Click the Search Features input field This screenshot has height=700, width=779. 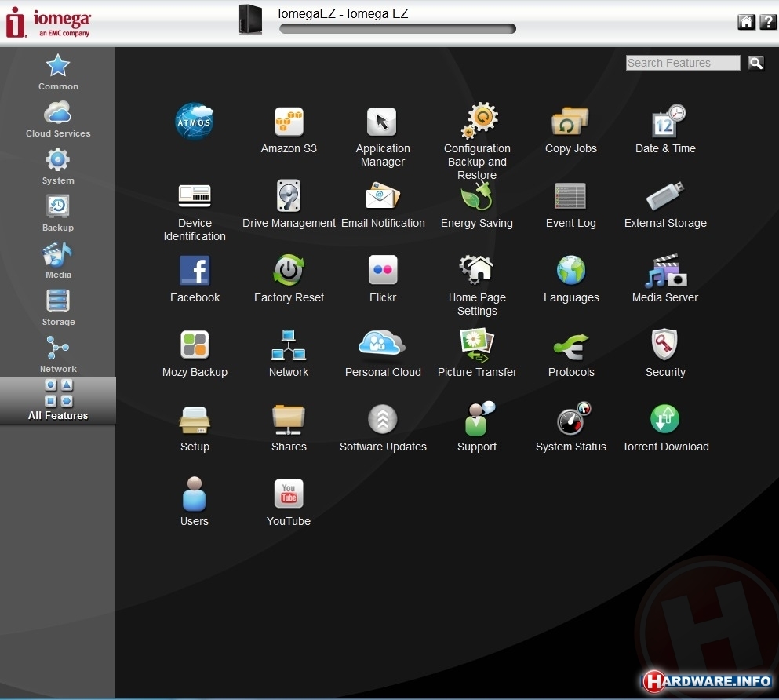tap(683, 63)
